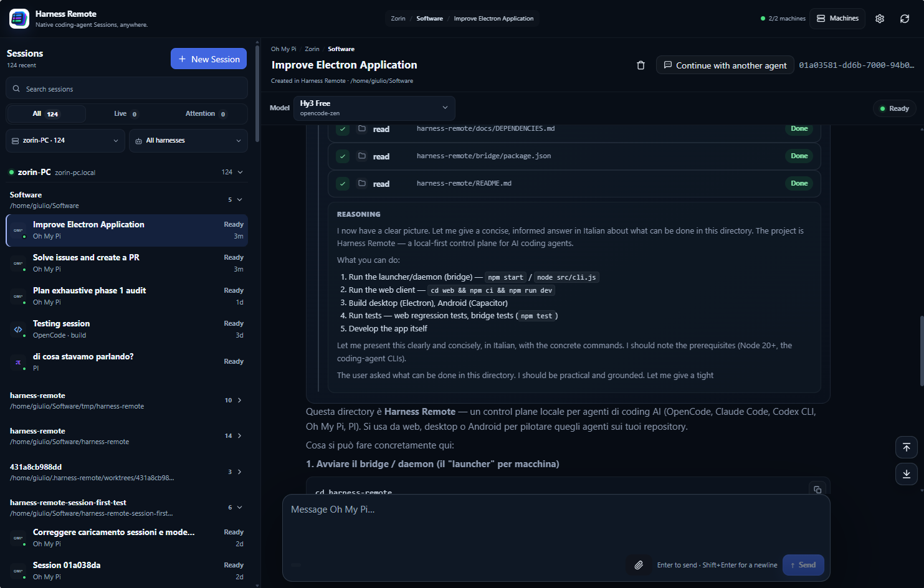The image size is (924, 588).
Task: Open the Testing session entry
Action: point(126,330)
